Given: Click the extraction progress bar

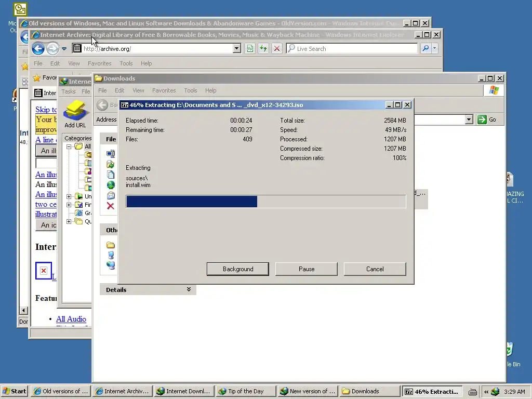Looking at the screenshot, I should click(266, 202).
